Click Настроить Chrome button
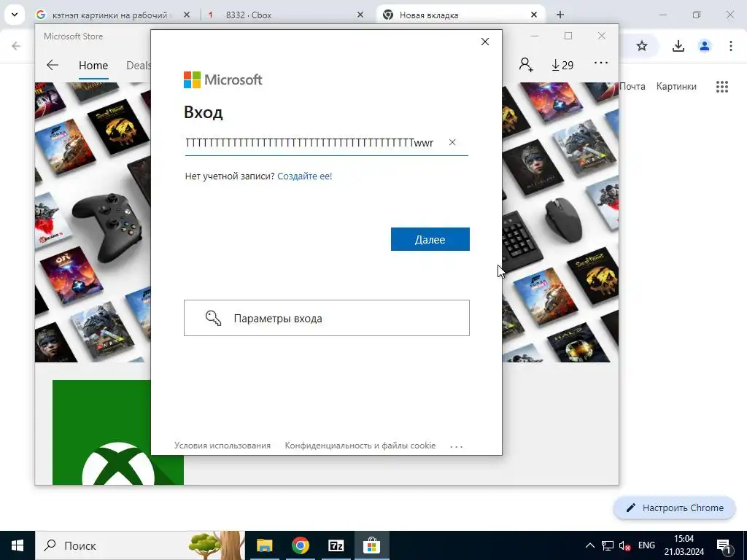 (675, 507)
